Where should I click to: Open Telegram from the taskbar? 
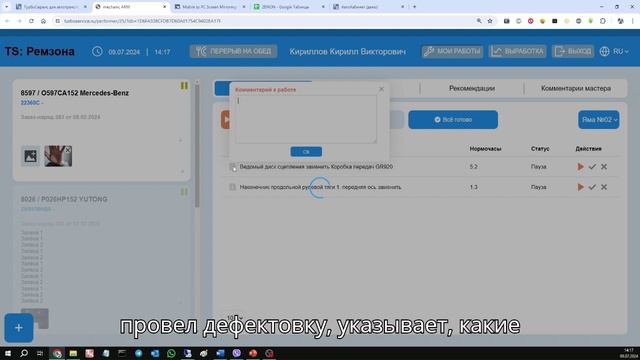point(138,353)
